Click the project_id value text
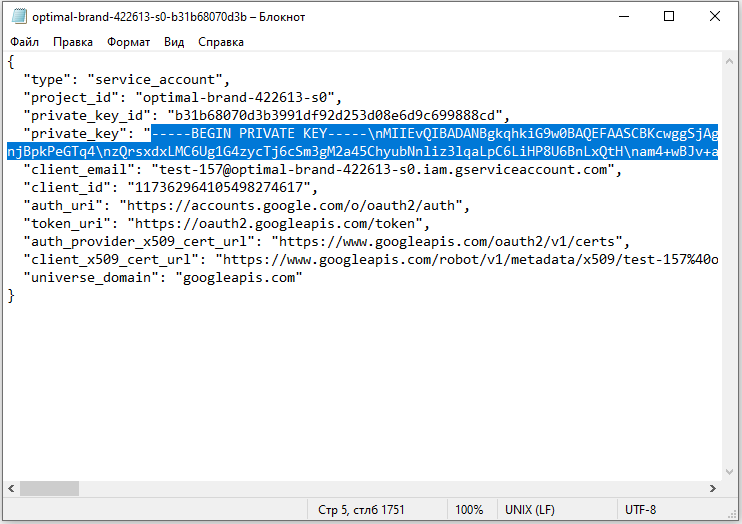Viewport: 742px width, 524px height. pos(240,97)
